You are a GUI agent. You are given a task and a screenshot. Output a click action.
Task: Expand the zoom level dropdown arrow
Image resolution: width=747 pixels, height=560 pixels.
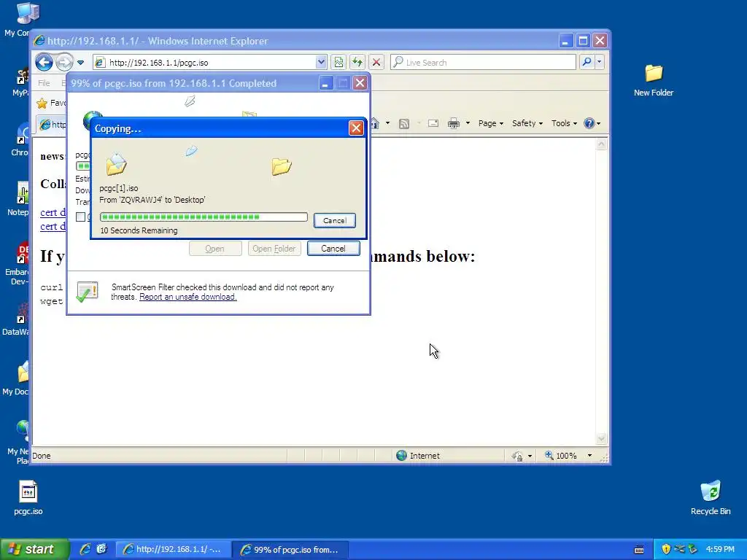589,456
